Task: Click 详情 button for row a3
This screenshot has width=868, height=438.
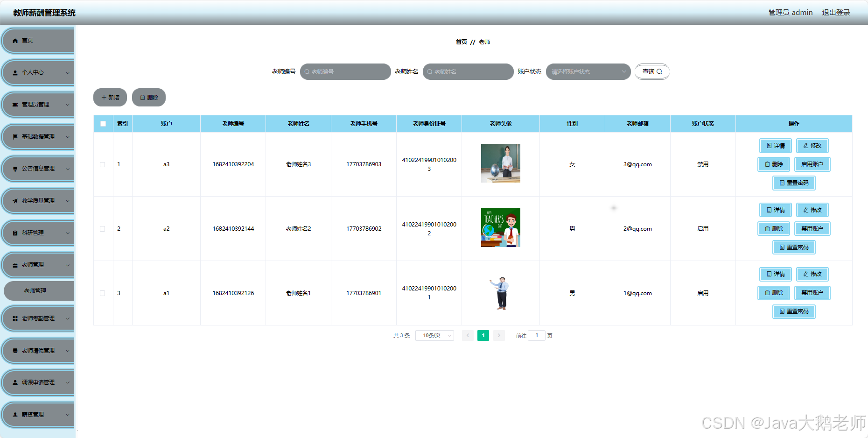Action: click(x=775, y=146)
